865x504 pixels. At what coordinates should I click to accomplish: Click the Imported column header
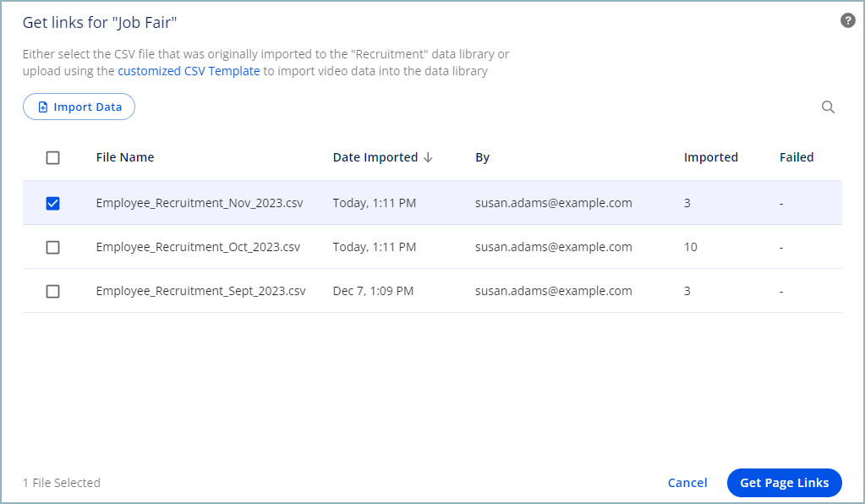pos(711,157)
